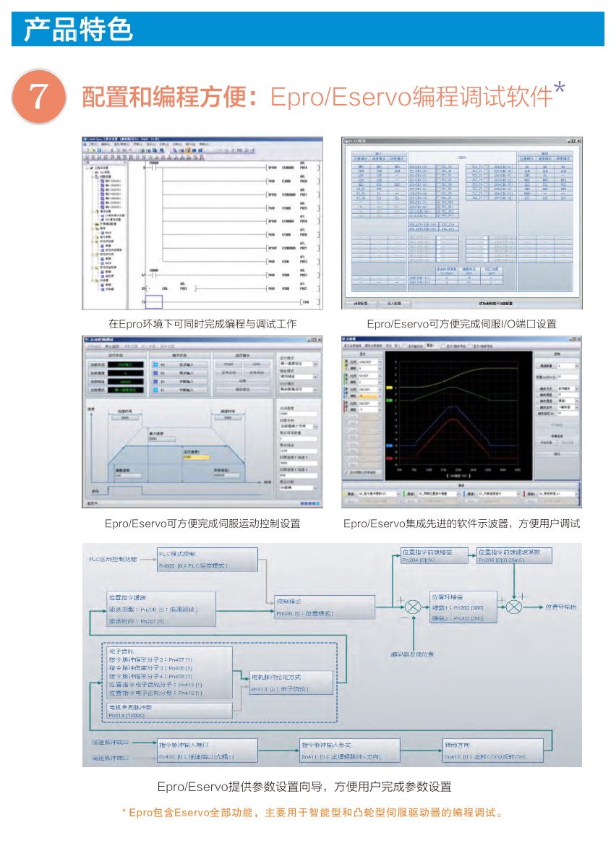Image resolution: width=616 pixels, height=859 pixels.
Task: Click the green channel marker beside oscilloscope plot
Action: coord(389,400)
